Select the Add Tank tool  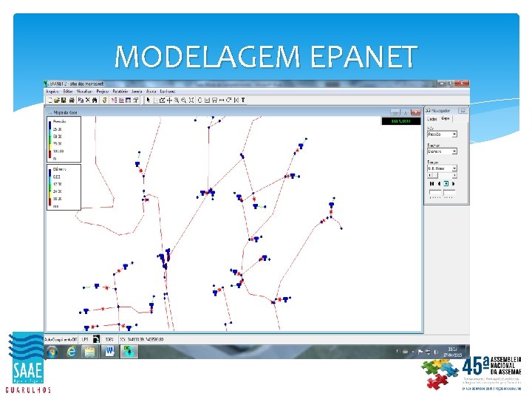point(214,100)
